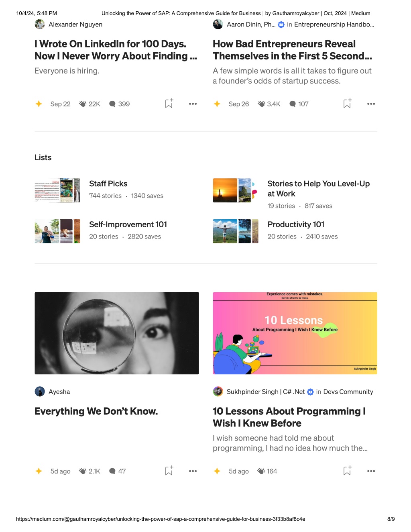Open three-dot menu for 10 Lessons story
Screen dimensions: 411x532
tap(371, 471)
